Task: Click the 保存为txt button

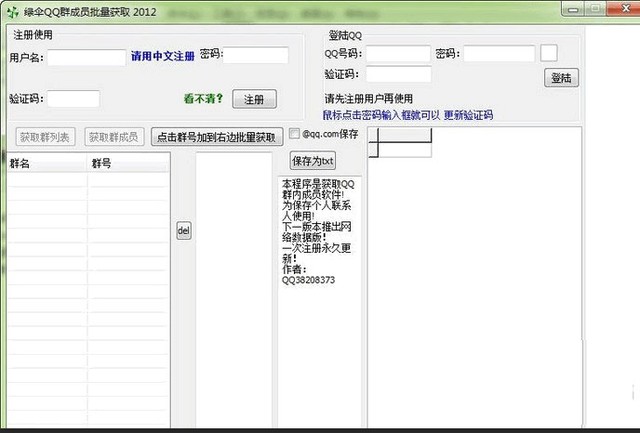Action: [313, 161]
